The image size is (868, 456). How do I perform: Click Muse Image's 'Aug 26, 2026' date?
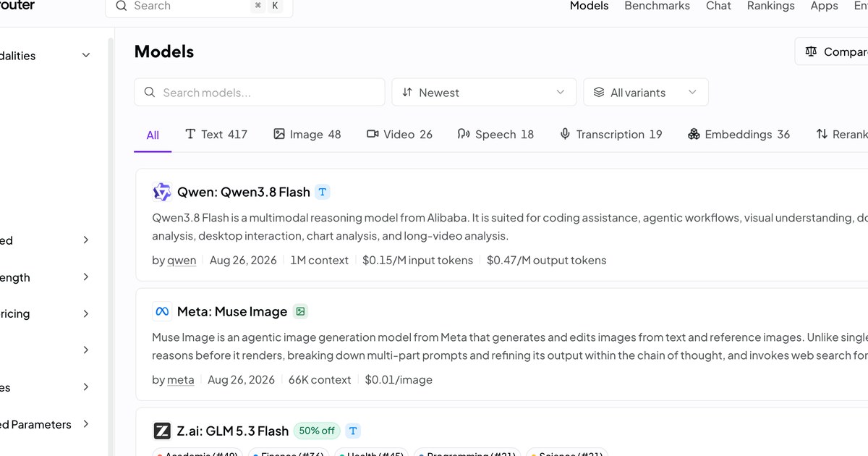242,380
